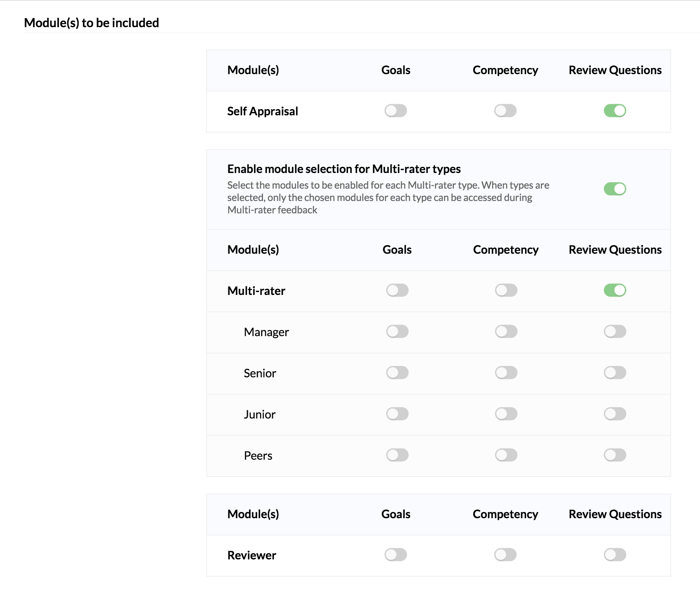Enable Goals toggle in Multi-rater row

click(x=397, y=290)
